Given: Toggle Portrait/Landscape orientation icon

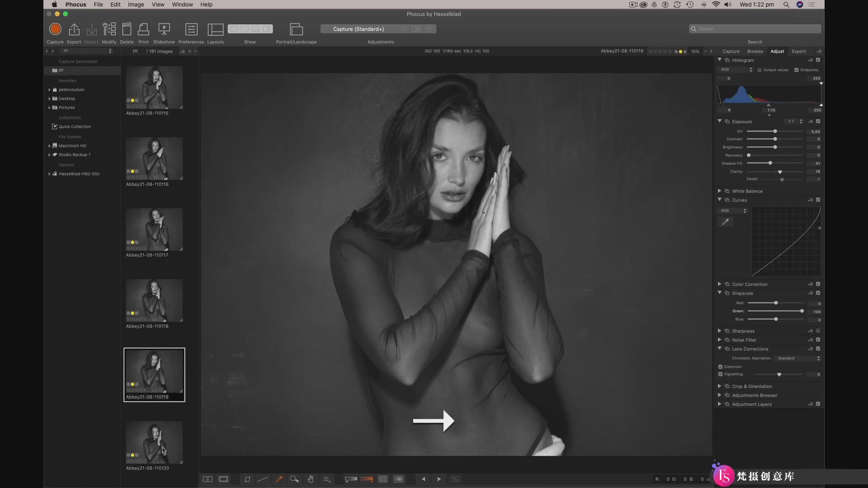Looking at the screenshot, I should tap(296, 29).
